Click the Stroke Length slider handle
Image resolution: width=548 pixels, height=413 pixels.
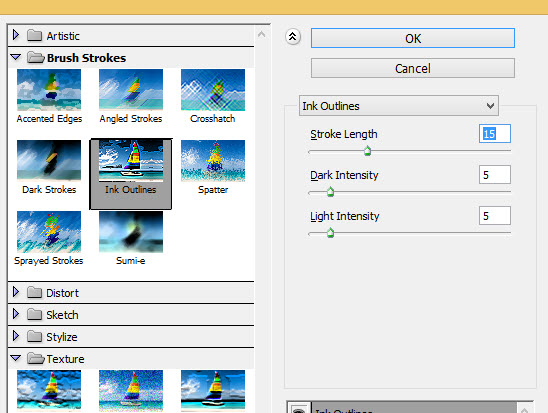coord(367,151)
